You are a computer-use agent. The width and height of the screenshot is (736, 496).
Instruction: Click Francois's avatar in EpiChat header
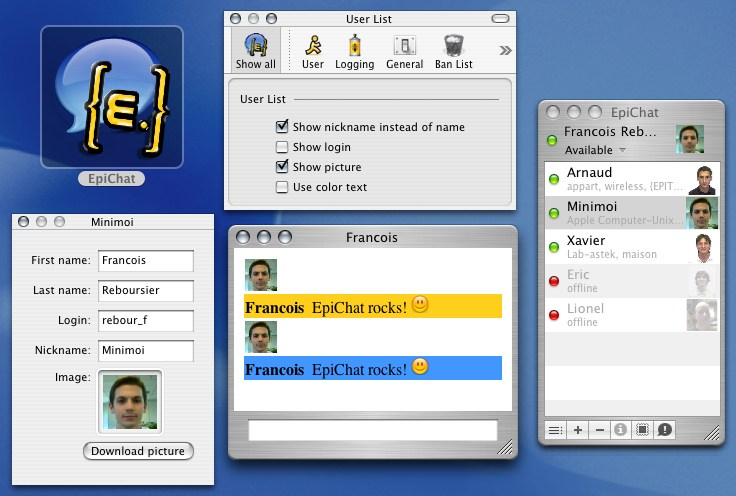click(690, 139)
